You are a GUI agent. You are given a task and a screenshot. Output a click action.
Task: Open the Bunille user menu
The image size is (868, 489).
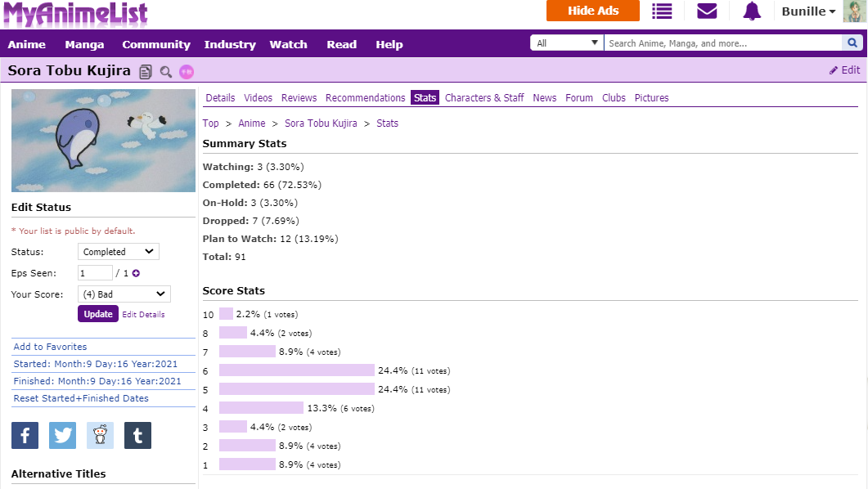point(808,11)
